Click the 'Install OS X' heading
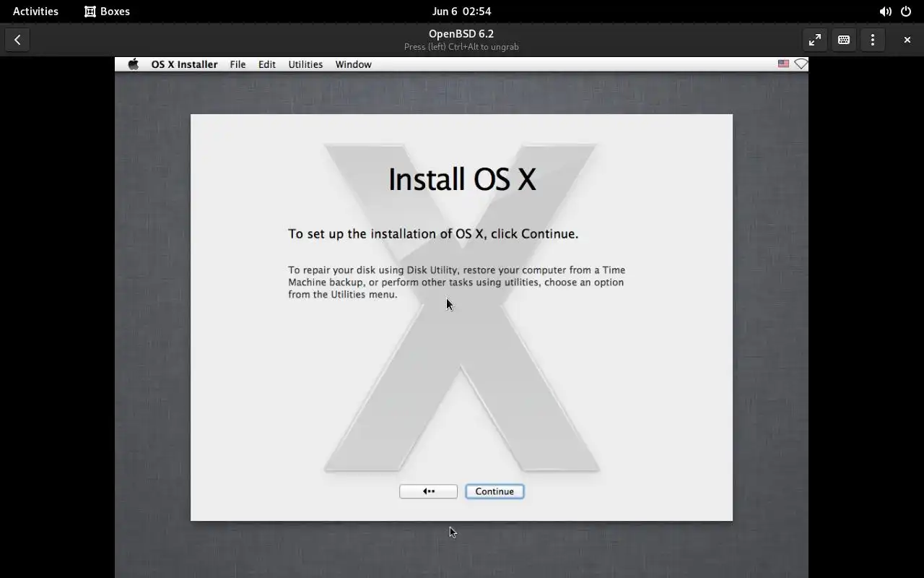924x578 pixels. click(x=462, y=179)
